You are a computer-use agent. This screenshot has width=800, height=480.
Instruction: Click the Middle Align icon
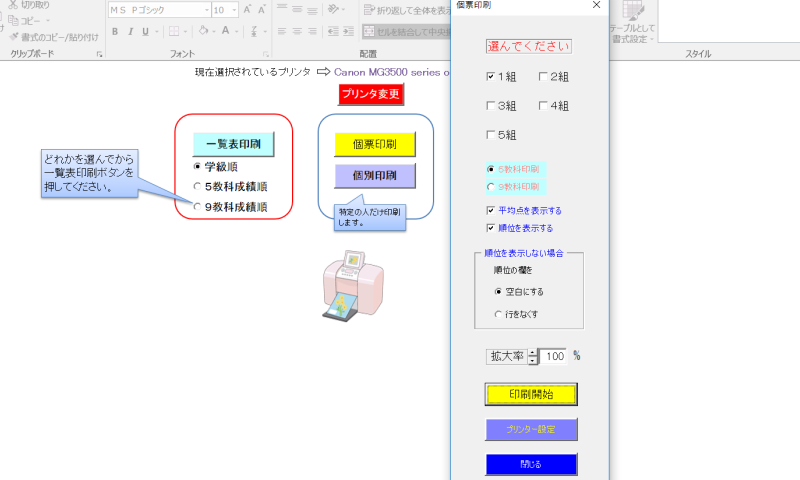coord(297,9)
